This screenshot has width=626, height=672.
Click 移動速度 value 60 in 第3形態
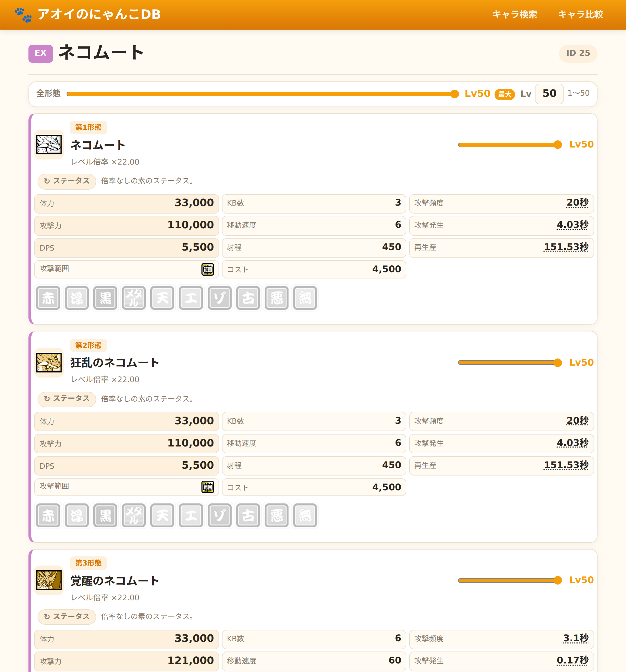395,661
